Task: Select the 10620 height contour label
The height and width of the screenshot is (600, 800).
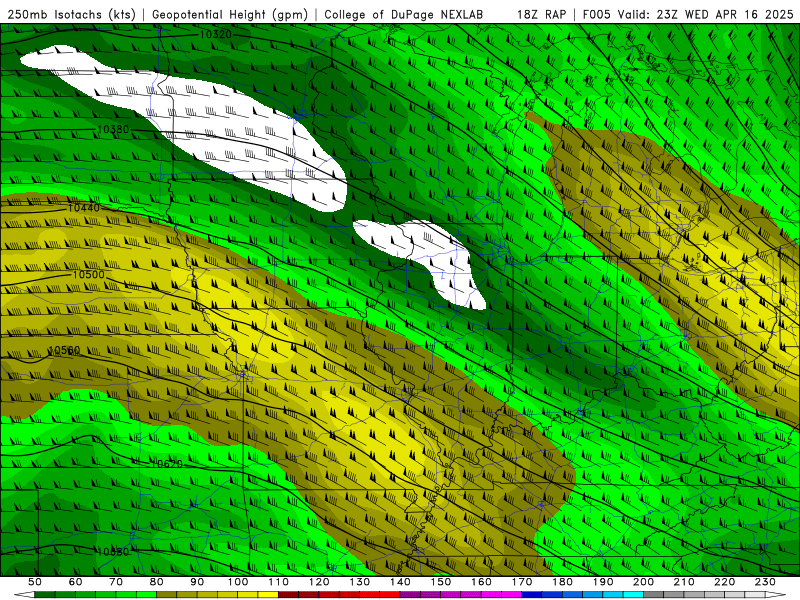Action: [x=167, y=464]
